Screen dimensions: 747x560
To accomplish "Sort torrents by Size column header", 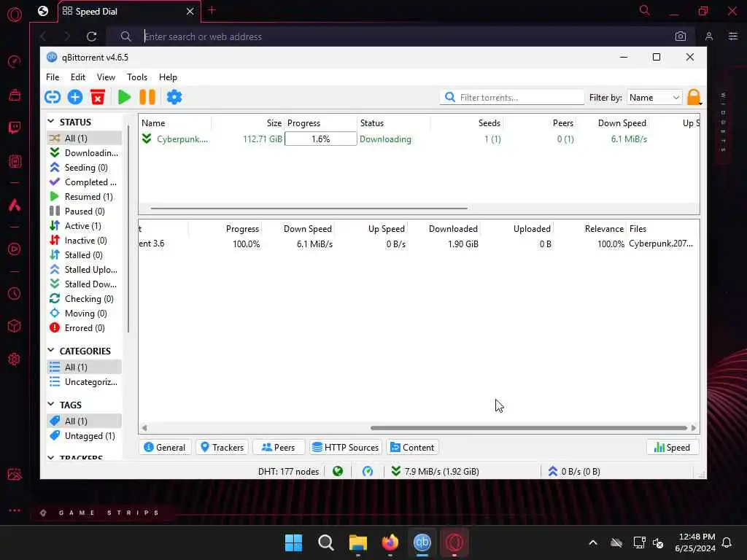I will pos(248,122).
